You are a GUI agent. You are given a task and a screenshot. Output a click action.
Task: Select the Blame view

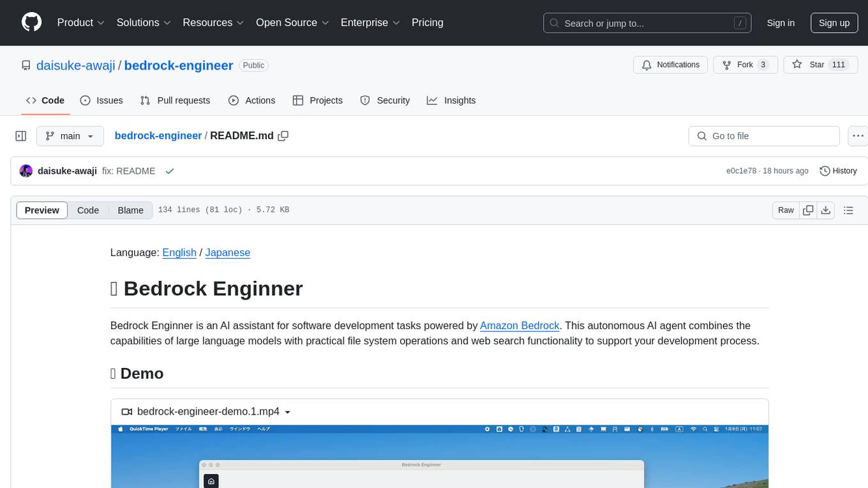click(x=131, y=210)
